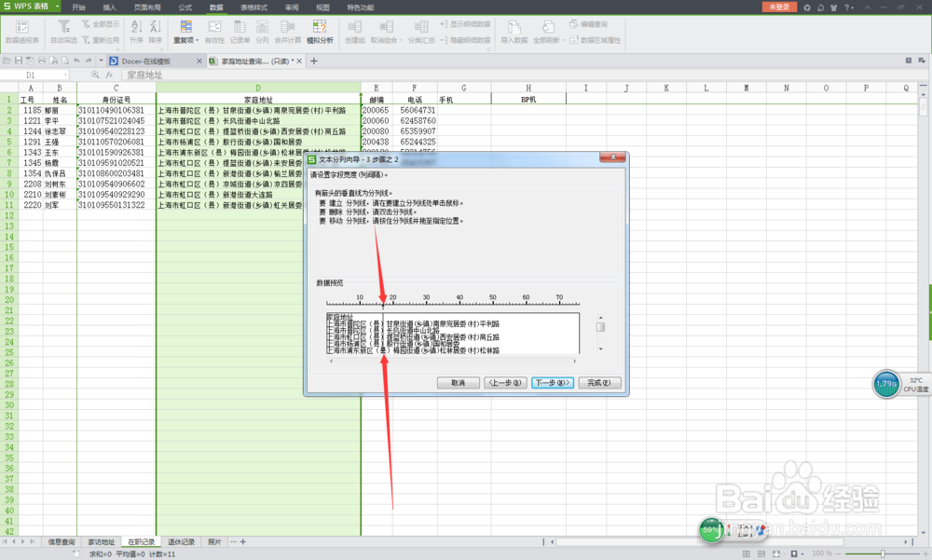Open the help question mark dropdown
Image resolution: width=932 pixels, height=560 pixels.
click(849, 7)
